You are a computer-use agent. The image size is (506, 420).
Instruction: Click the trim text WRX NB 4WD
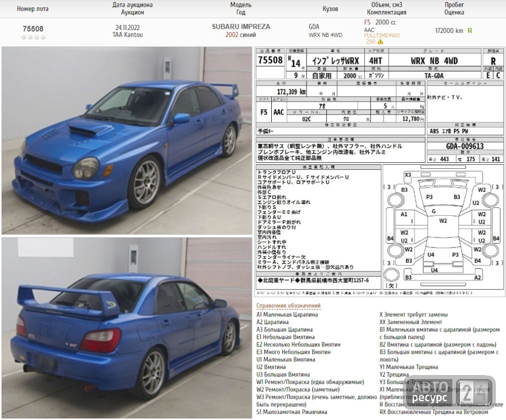point(325,35)
